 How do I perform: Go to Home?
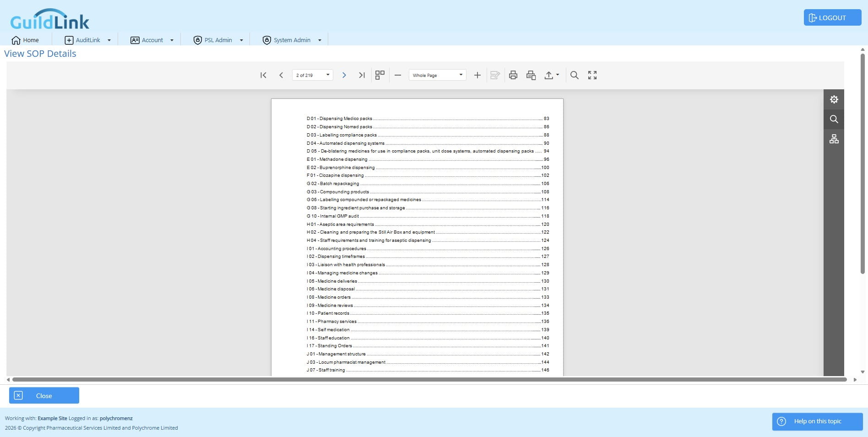click(x=25, y=40)
